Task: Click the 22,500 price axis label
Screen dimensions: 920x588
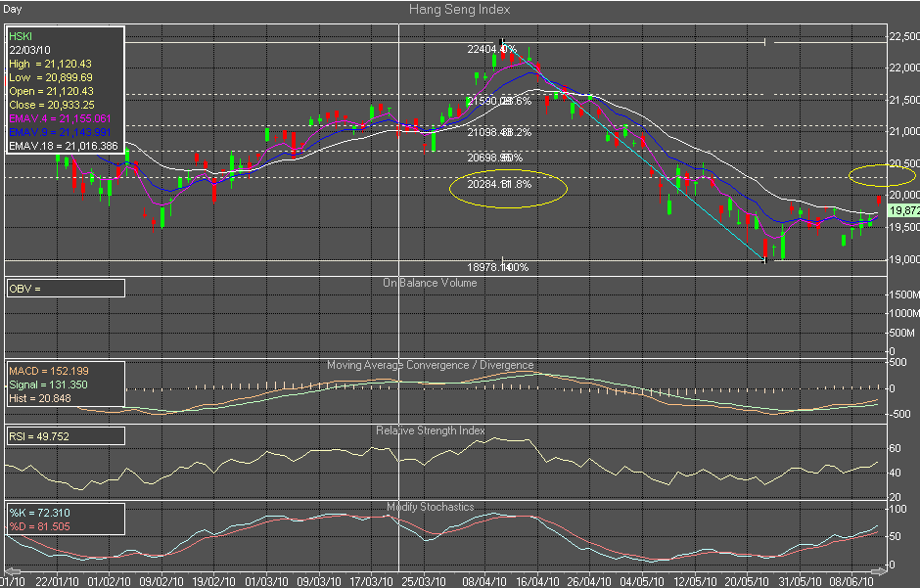Action: (x=904, y=36)
